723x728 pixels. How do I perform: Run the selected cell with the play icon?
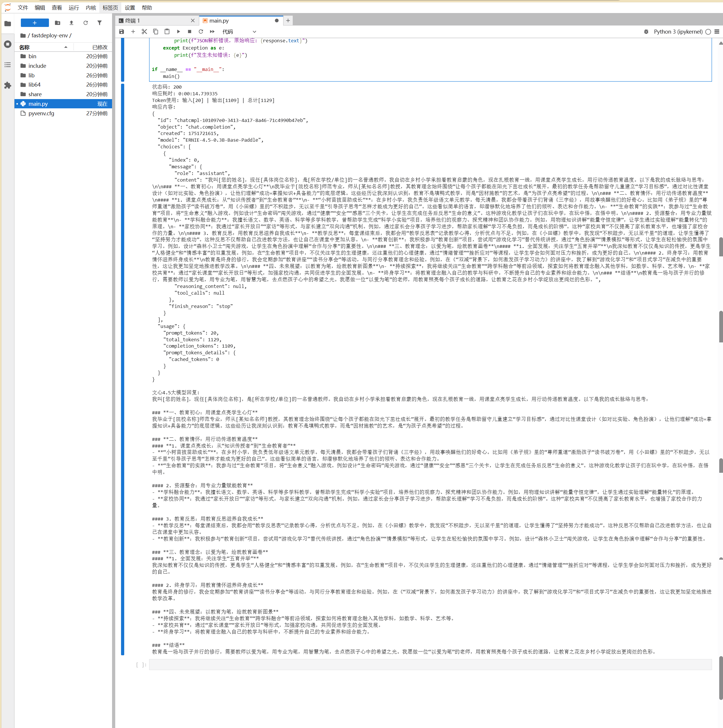coord(178,32)
